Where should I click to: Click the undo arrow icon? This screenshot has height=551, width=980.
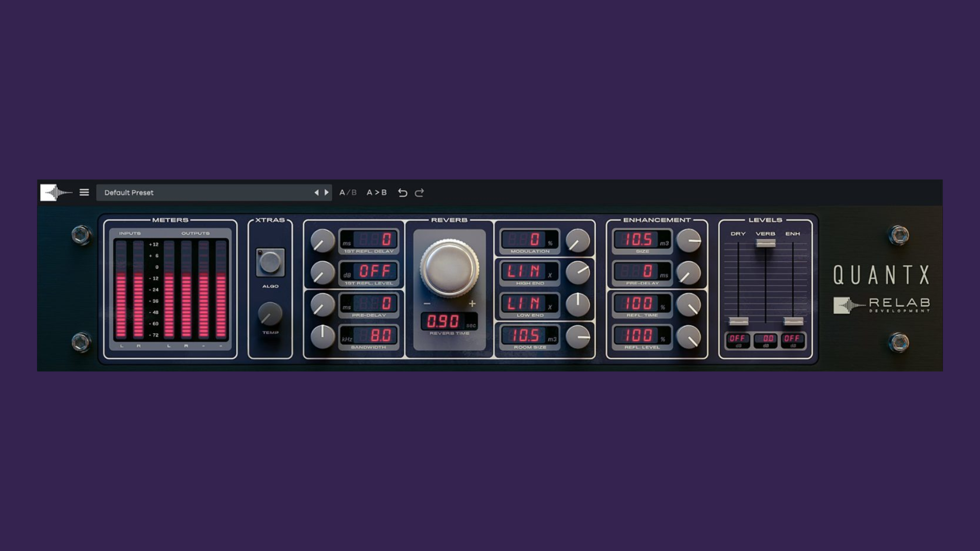pyautogui.click(x=402, y=192)
